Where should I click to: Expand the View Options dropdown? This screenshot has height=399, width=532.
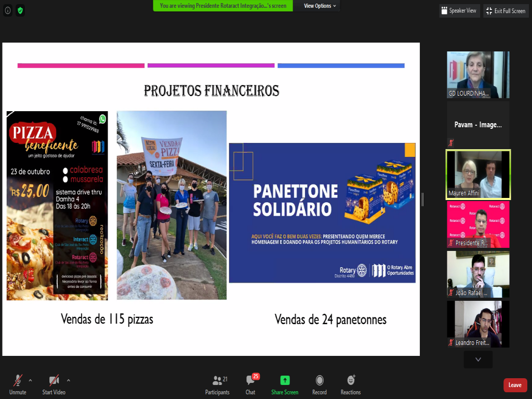(x=320, y=6)
